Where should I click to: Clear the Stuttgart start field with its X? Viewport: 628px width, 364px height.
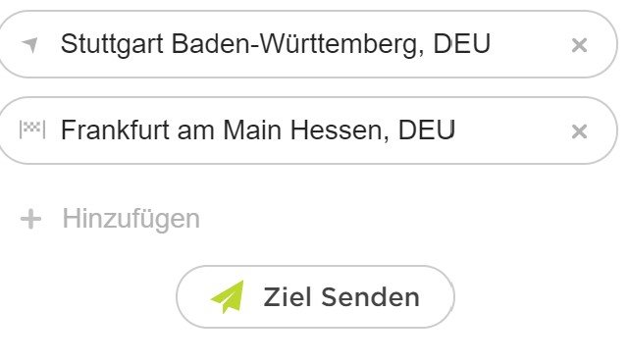coord(579,45)
